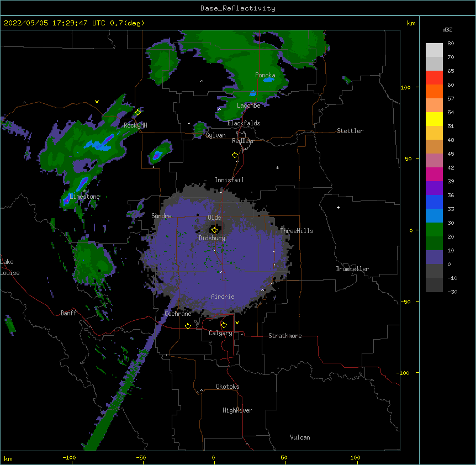Viewport: 476px width, 465px height.
Task: Click the yellow V marker northwest of RockyMH
Action: pyautogui.click(x=97, y=102)
